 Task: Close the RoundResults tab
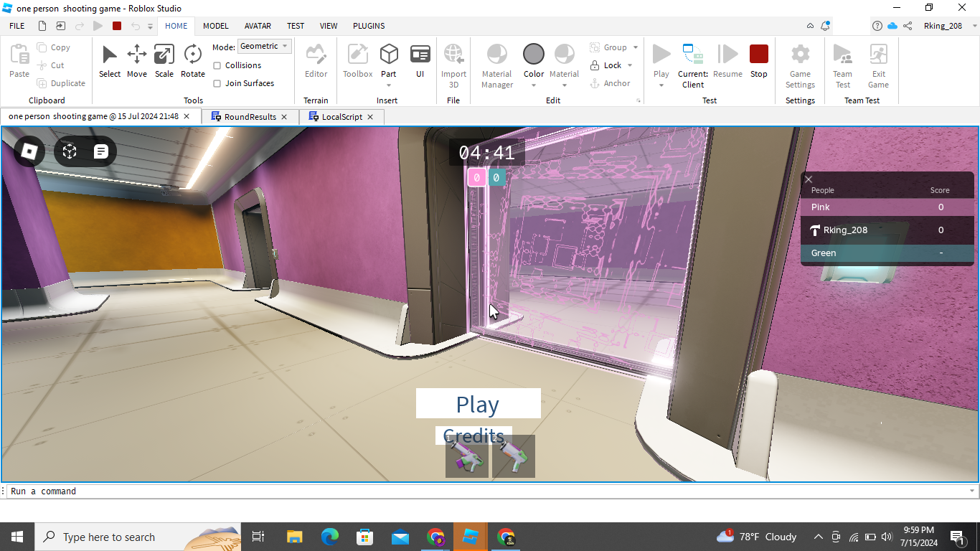pyautogui.click(x=284, y=117)
